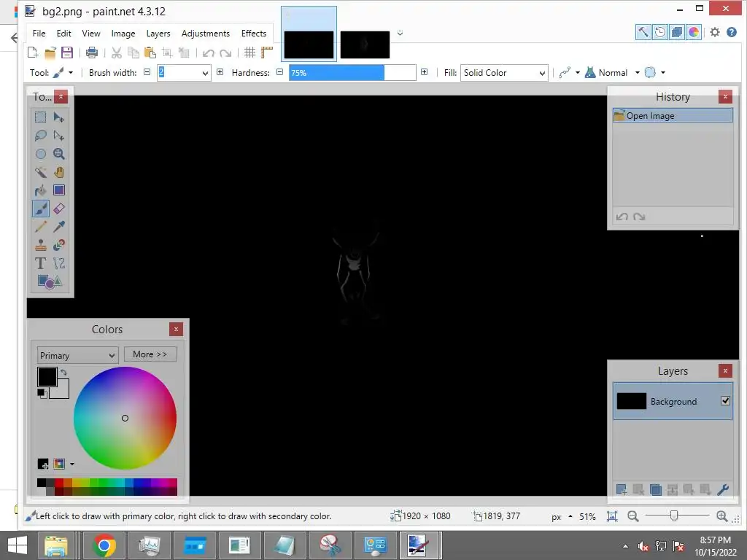
Task: Toggle the rulers icon
Action: click(267, 52)
